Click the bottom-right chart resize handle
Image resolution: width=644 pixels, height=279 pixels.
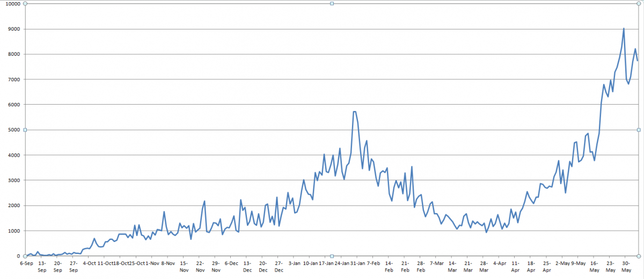pyautogui.click(x=638, y=256)
